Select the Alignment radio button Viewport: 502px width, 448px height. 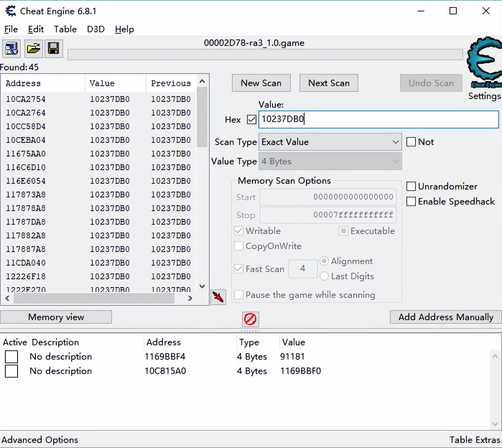(x=324, y=261)
